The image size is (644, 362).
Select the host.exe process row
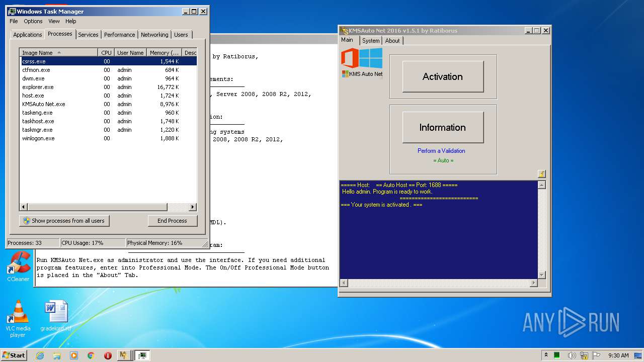(x=108, y=96)
